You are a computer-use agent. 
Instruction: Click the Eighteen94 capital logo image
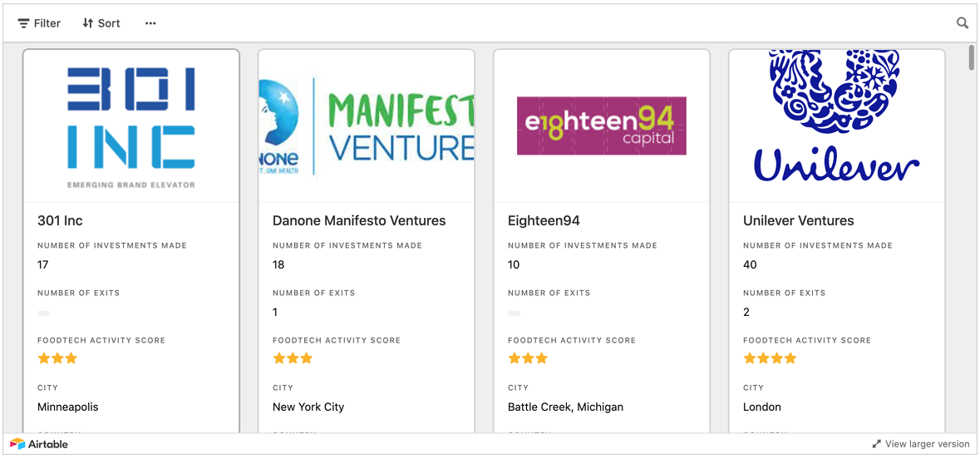602,126
